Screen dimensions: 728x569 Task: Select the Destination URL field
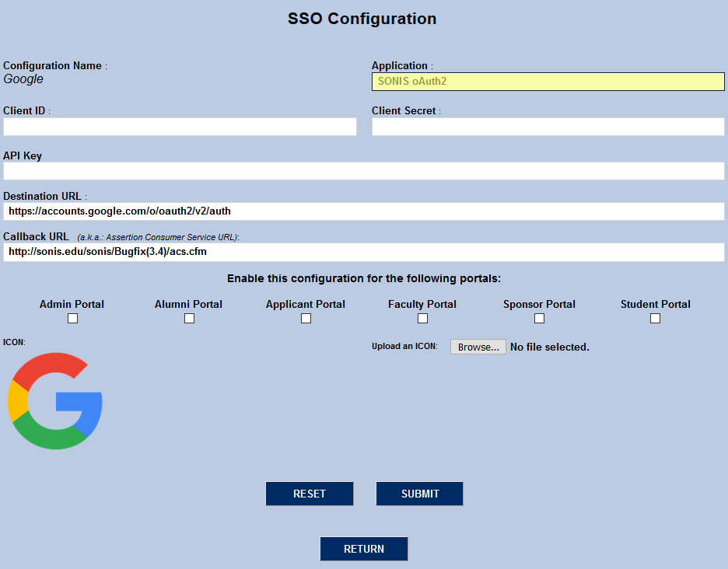click(x=362, y=211)
